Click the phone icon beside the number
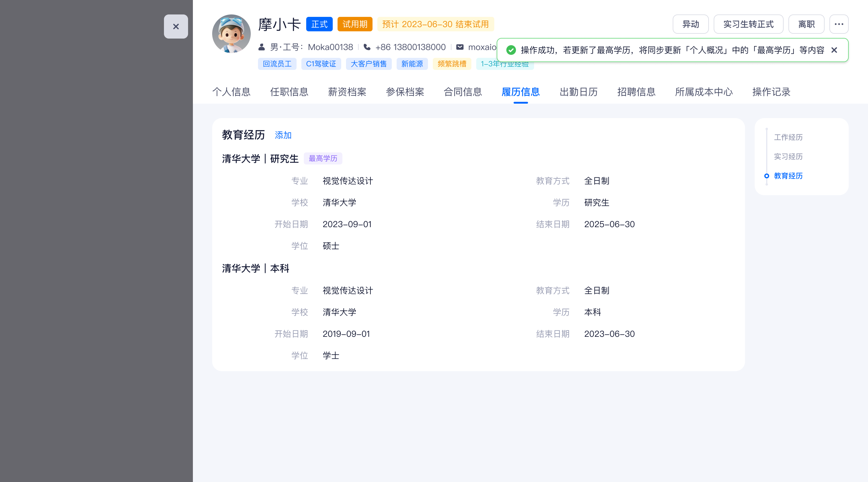This screenshot has height=482, width=868. [x=367, y=47]
